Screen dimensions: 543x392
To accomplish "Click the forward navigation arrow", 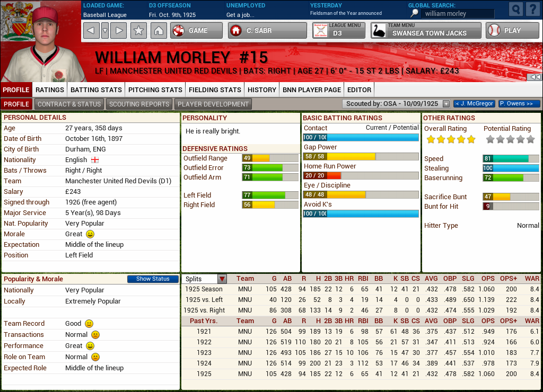I will 118,30.
